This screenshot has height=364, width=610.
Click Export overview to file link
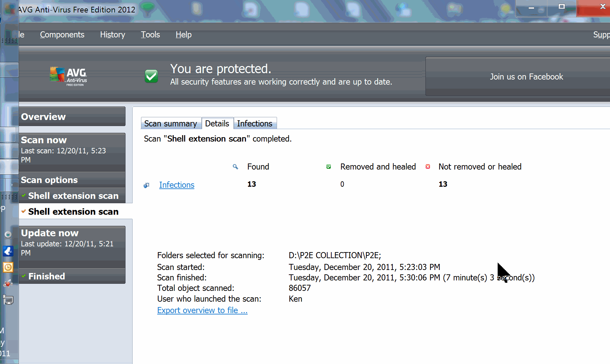(202, 310)
